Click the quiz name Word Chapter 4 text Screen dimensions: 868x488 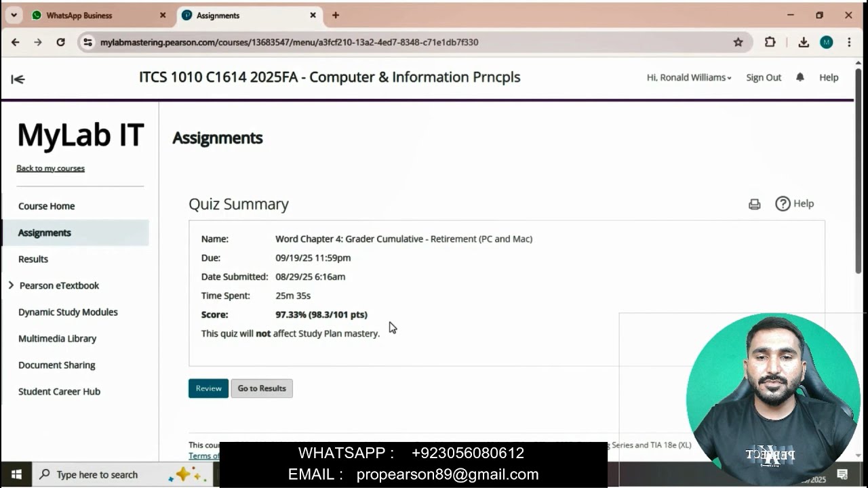pyautogui.click(x=403, y=239)
